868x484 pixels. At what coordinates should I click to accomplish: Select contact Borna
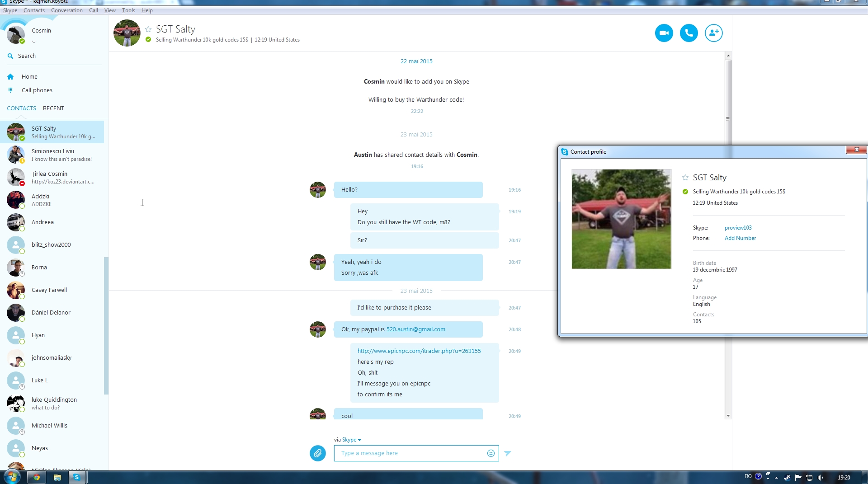coord(52,268)
